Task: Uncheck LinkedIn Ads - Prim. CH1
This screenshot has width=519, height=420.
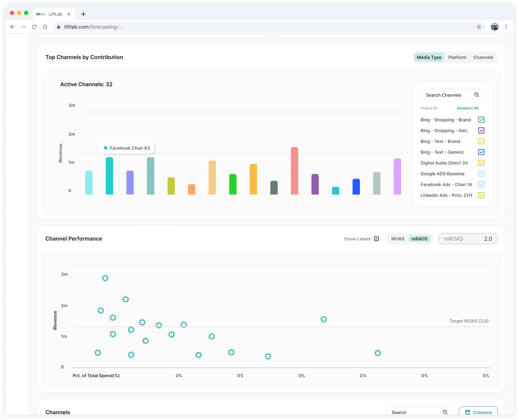Action: coord(481,195)
